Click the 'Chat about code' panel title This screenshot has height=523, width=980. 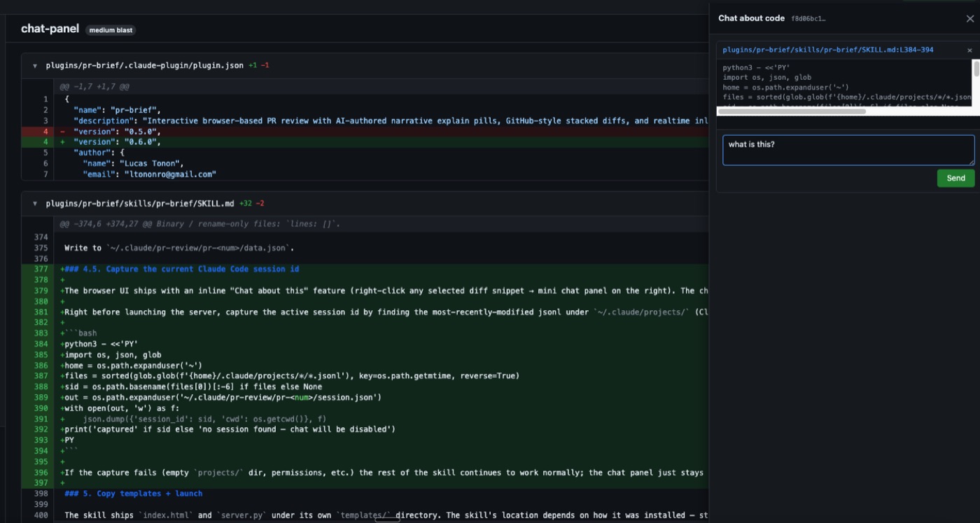coord(751,18)
